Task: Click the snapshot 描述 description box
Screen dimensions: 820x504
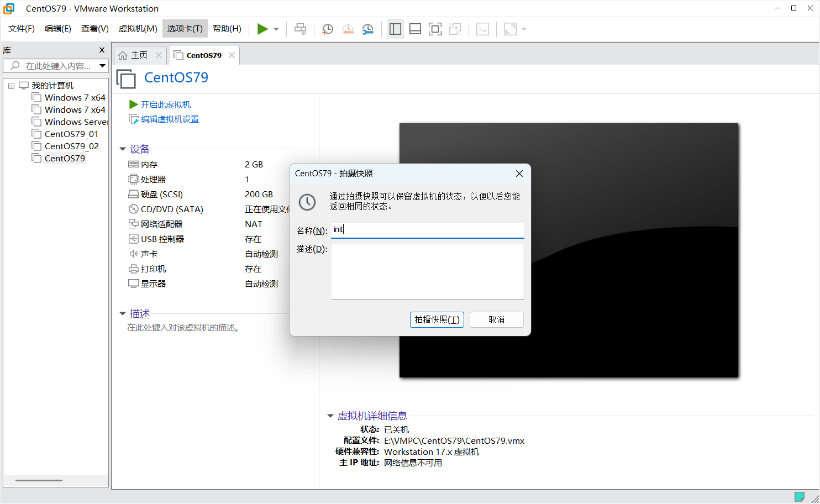Action: click(427, 272)
